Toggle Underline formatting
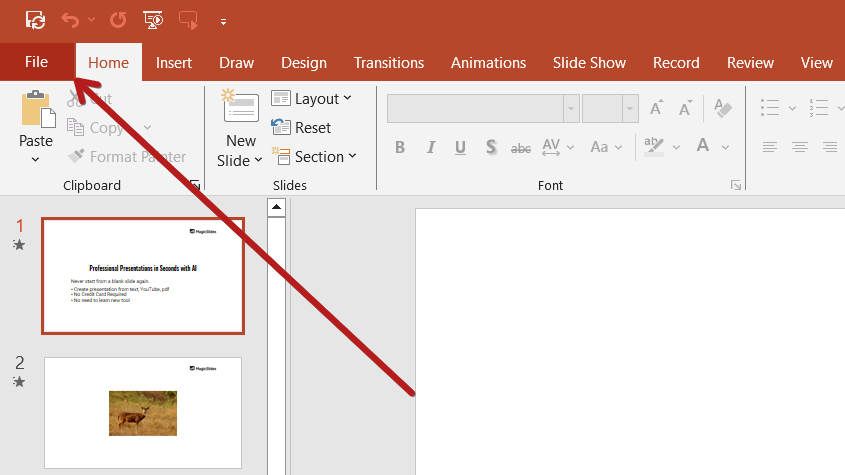Image resolution: width=845 pixels, height=475 pixels. [x=461, y=147]
